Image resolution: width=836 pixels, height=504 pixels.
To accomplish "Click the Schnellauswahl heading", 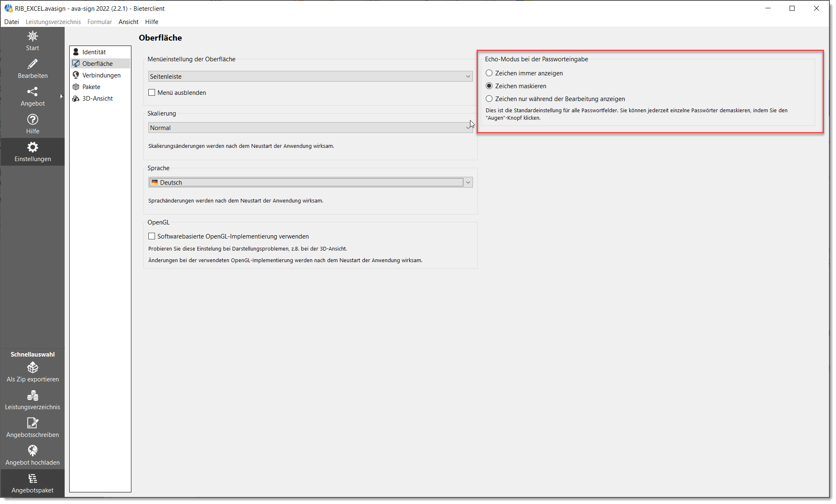I will tap(32, 354).
